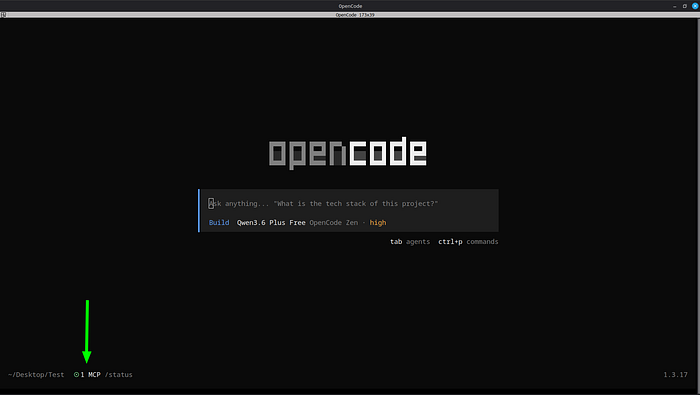Open the Qwen3.6 Plus Free model selector
The height and width of the screenshot is (395, 700).
271,222
